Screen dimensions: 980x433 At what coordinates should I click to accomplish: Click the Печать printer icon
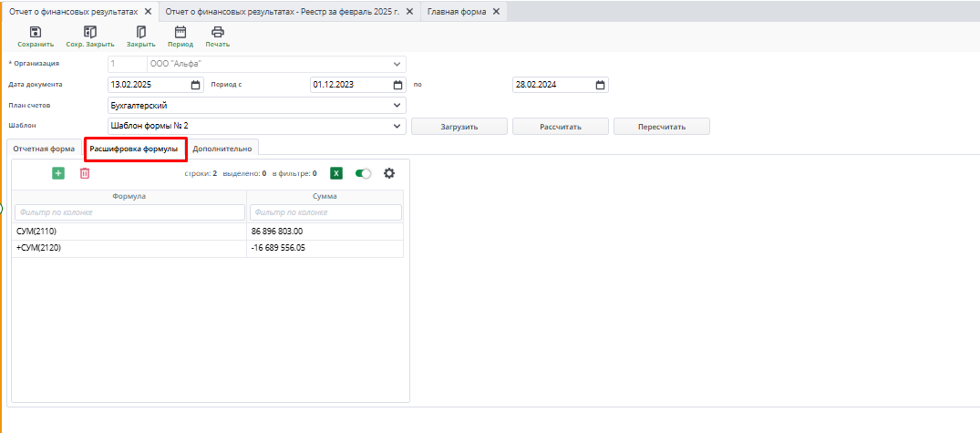point(217,32)
